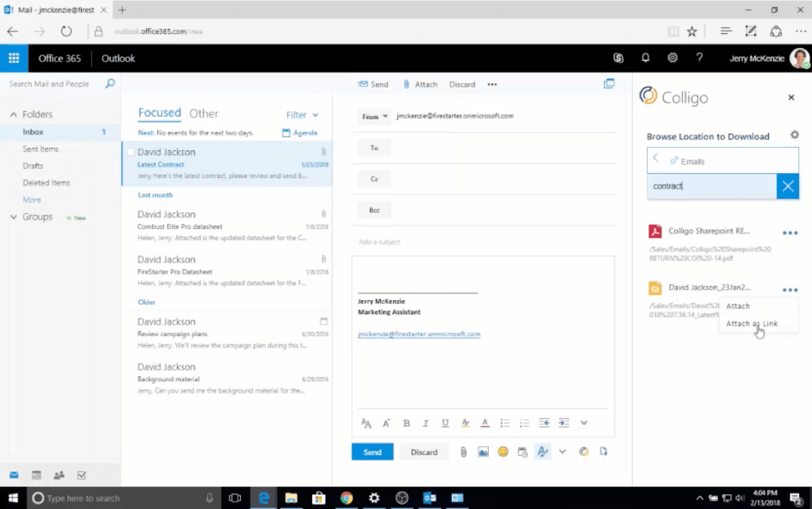Insert an emoji using the smiley icon
This screenshot has height=509, width=812.
[x=503, y=452]
